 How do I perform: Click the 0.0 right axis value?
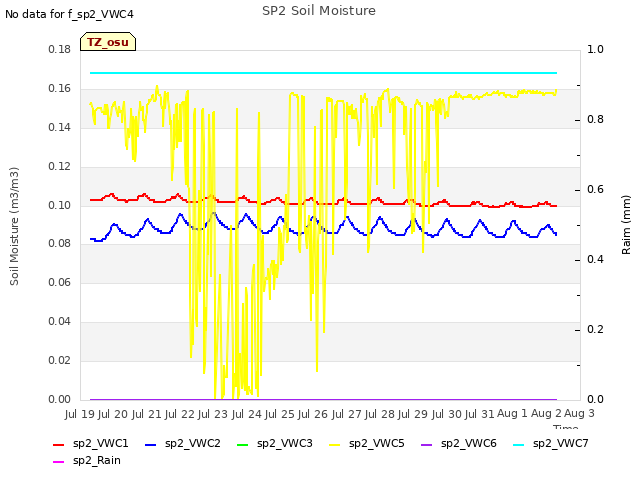[595, 399]
